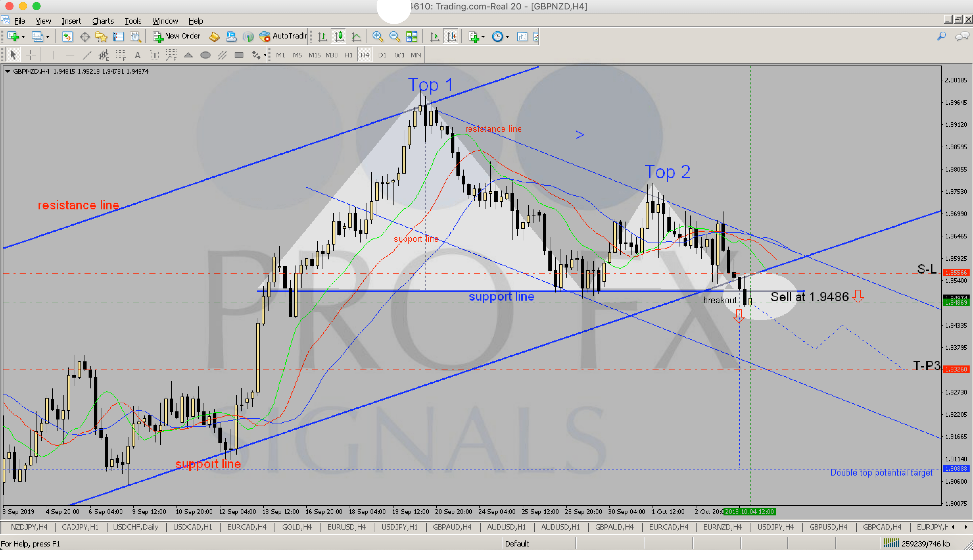Select the crosshair cursor tool
The height and width of the screenshot is (560, 973).
(x=30, y=55)
